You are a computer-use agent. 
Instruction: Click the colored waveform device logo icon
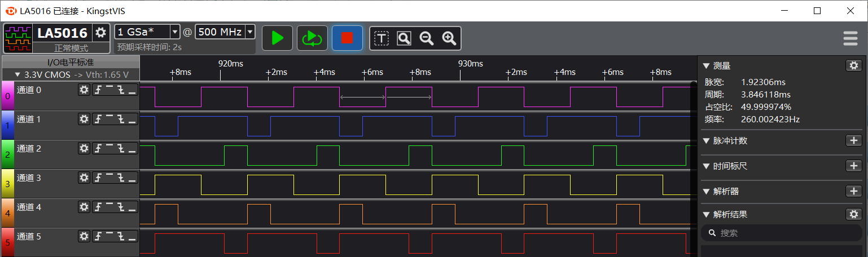pos(19,38)
